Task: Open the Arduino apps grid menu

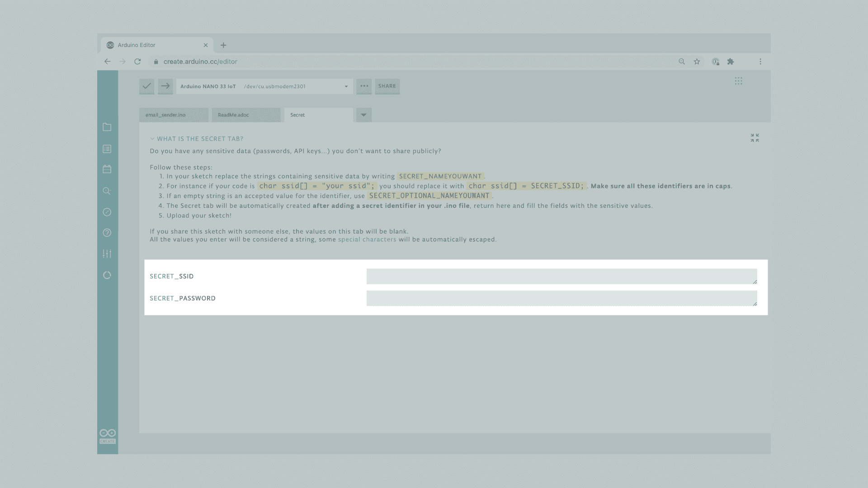Action: coord(738,81)
